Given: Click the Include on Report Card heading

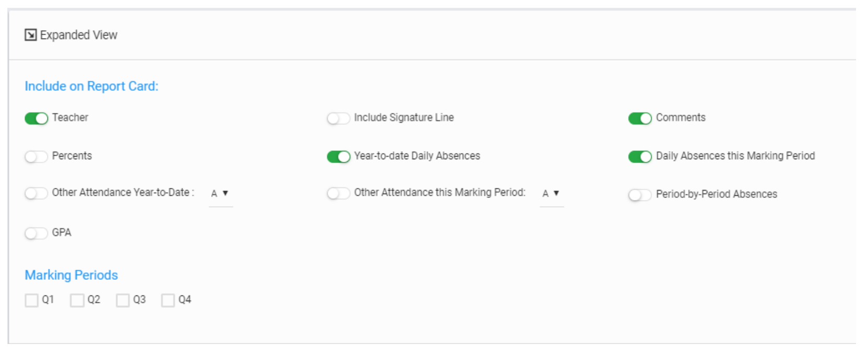Looking at the screenshot, I should pos(91,86).
